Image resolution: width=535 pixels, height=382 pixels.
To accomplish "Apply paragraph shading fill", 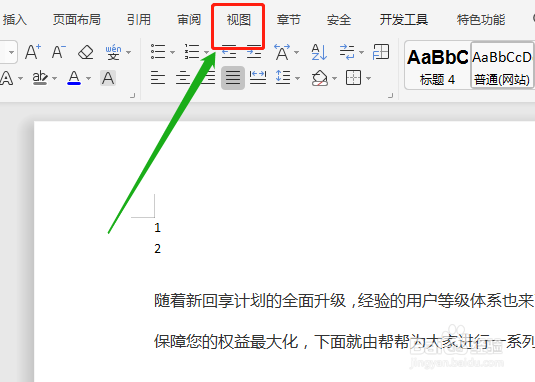I will (x=320, y=78).
